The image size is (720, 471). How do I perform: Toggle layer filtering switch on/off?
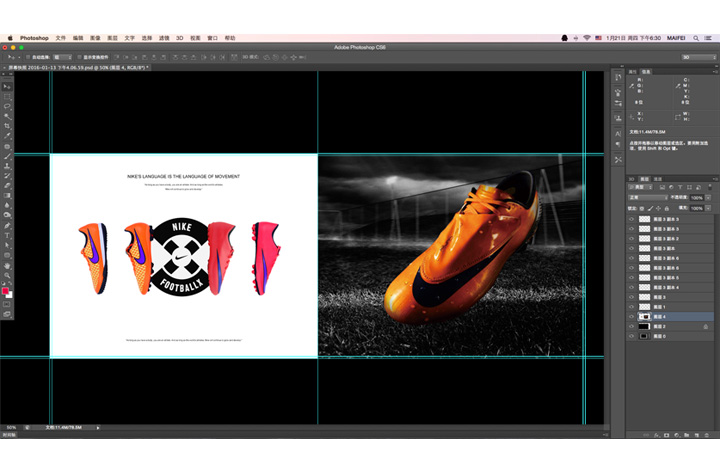pyautogui.click(x=710, y=187)
